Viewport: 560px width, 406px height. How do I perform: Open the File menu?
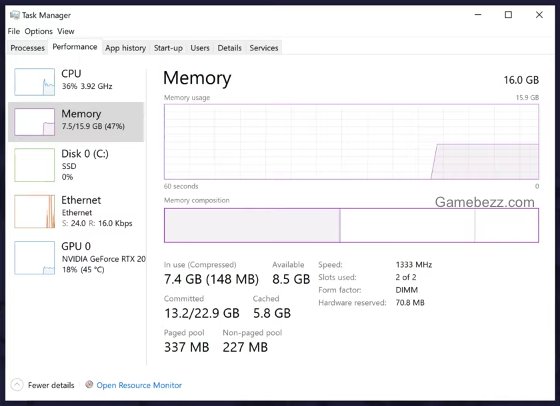pyautogui.click(x=14, y=31)
